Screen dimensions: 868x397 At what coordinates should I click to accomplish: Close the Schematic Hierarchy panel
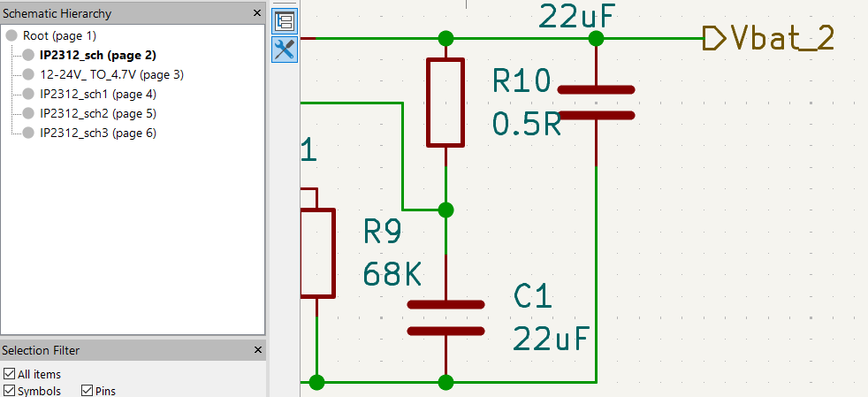257,13
